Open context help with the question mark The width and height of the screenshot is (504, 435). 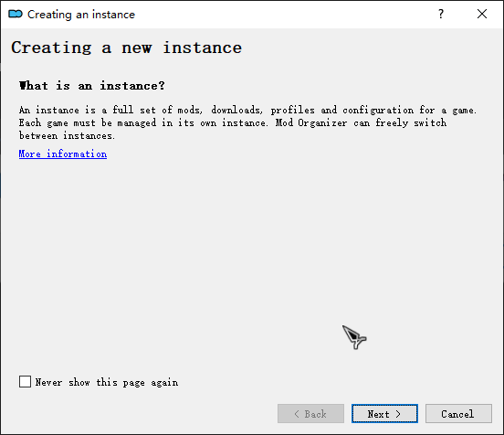click(x=441, y=14)
